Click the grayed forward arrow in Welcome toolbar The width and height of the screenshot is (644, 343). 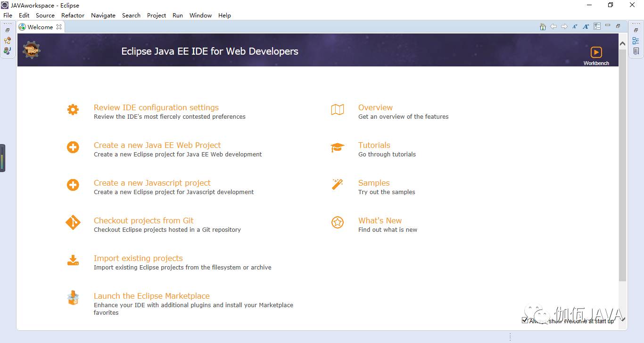click(564, 27)
